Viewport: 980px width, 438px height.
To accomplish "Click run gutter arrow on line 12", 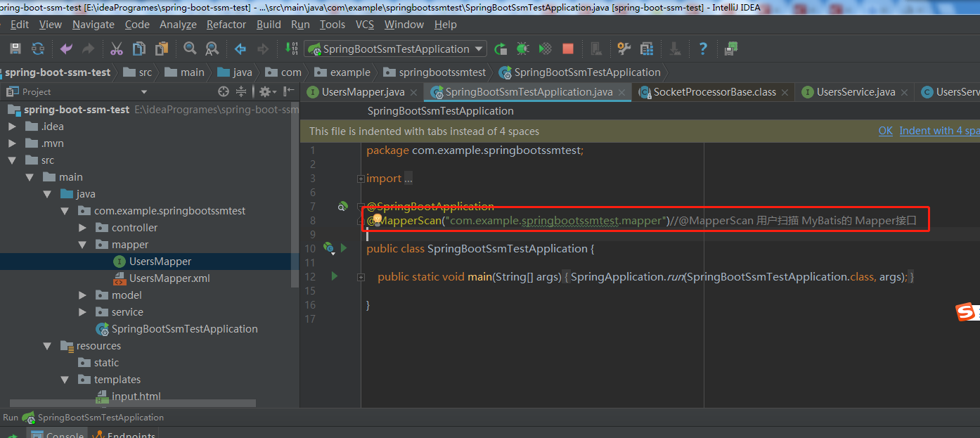I will coord(335,276).
